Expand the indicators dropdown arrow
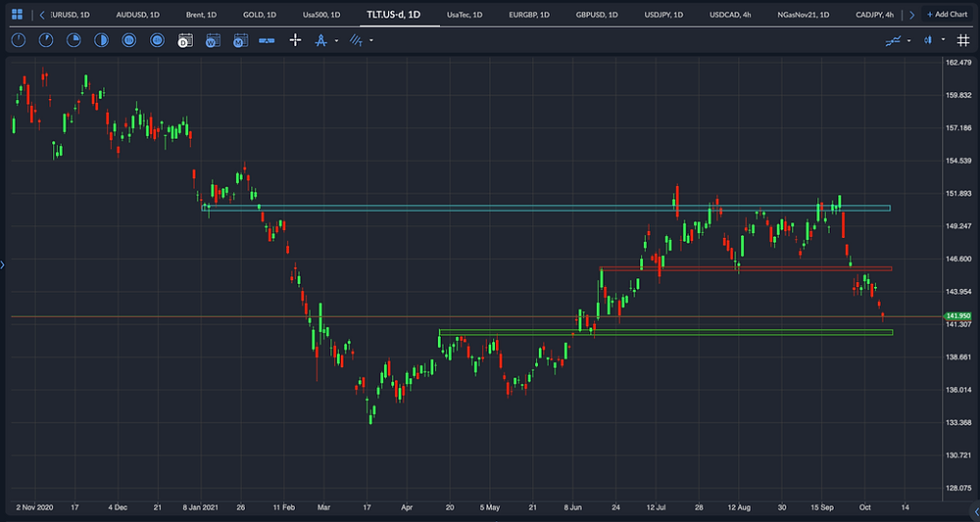 pos(908,40)
